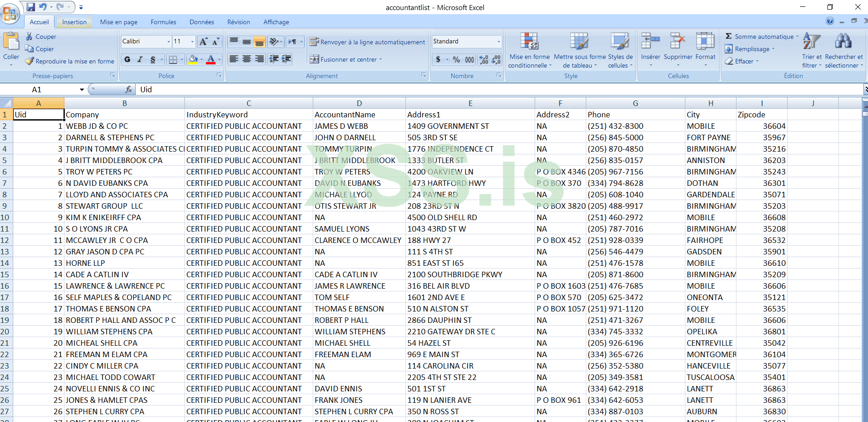Toggle Renvoyer à la ligne automatiquement
The height and width of the screenshot is (422, 868).
click(x=367, y=42)
